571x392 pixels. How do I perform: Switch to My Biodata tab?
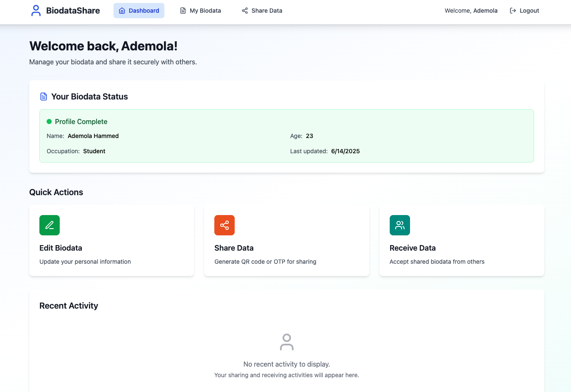[x=200, y=11]
